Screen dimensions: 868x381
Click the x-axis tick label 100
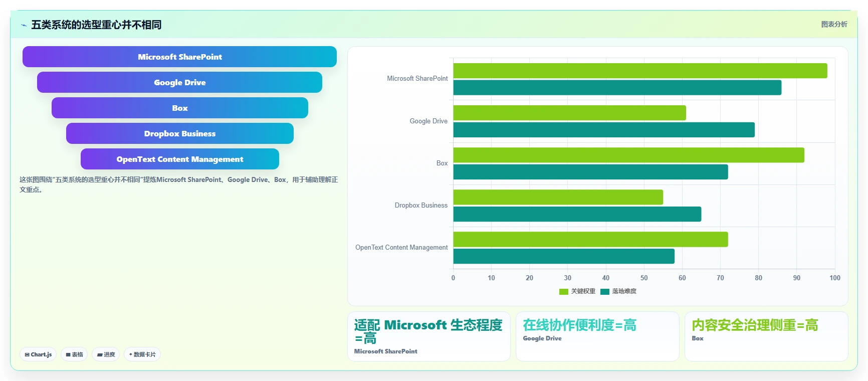coord(835,278)
